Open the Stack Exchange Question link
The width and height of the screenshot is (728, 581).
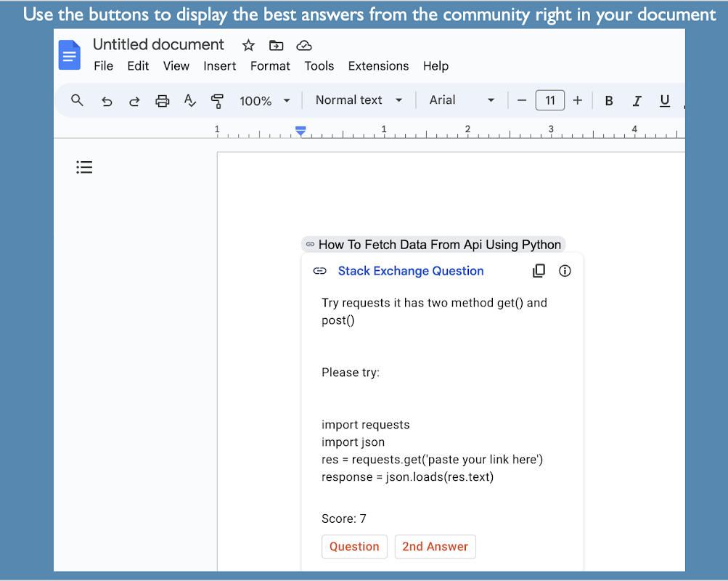(x=411, y=271)
